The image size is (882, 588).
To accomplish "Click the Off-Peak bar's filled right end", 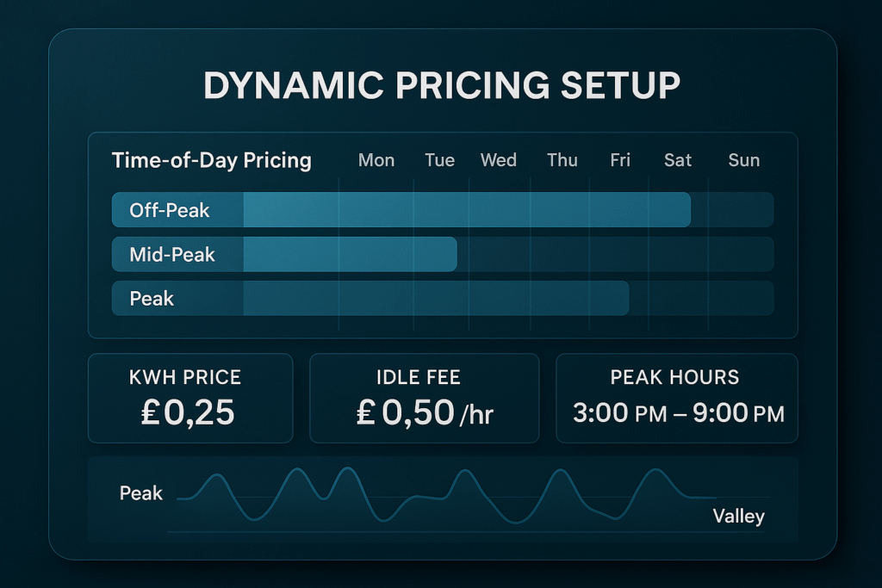I will pyautogui.click(x=686, y=210).
